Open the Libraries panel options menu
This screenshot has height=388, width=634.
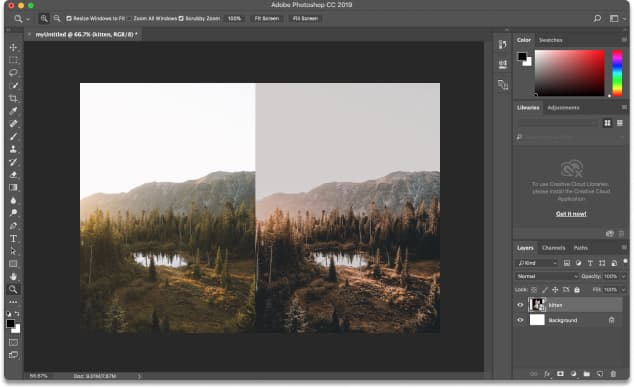[624, 107]
